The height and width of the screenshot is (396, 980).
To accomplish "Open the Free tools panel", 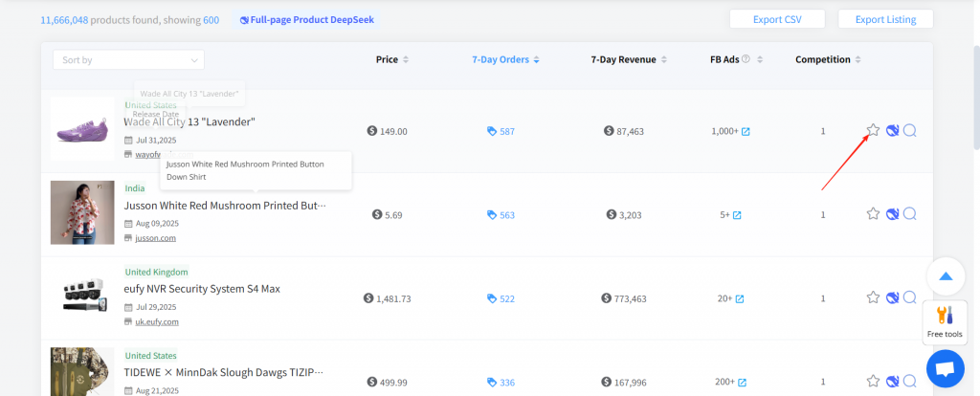I will [x=945, y=321].
